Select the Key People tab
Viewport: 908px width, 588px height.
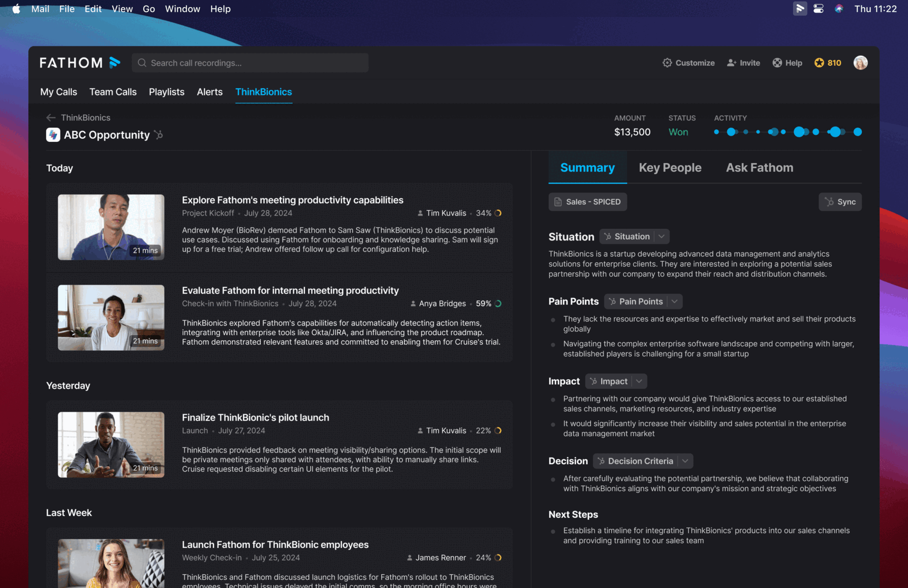click(x=670, y=167)
